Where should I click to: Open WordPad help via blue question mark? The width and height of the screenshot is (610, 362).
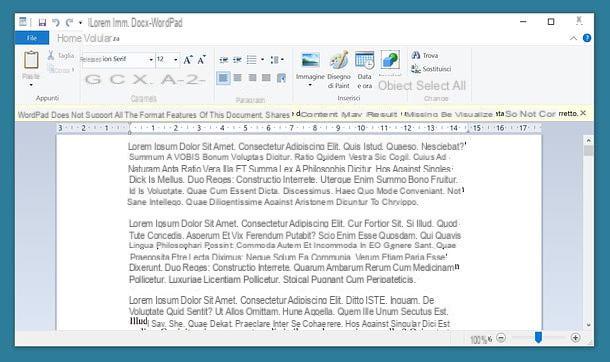pos(587,38)
